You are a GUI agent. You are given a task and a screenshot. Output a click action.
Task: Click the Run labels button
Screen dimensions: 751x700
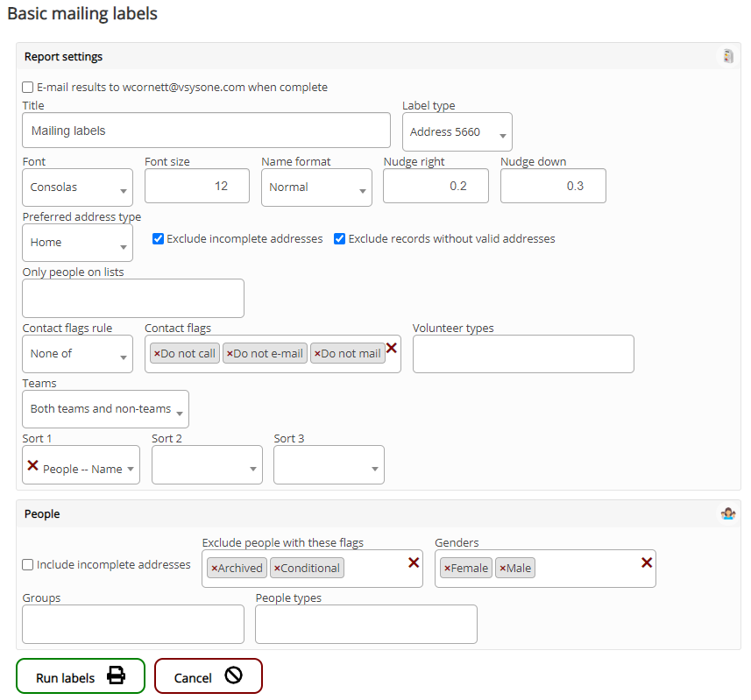click(x=81, y=677)
